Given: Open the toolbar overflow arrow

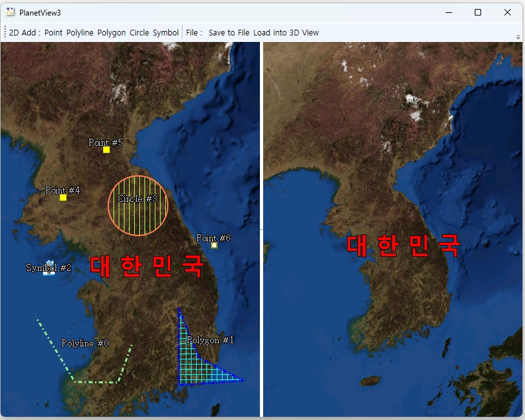Looking at the screenshot, I should (518, 37).
